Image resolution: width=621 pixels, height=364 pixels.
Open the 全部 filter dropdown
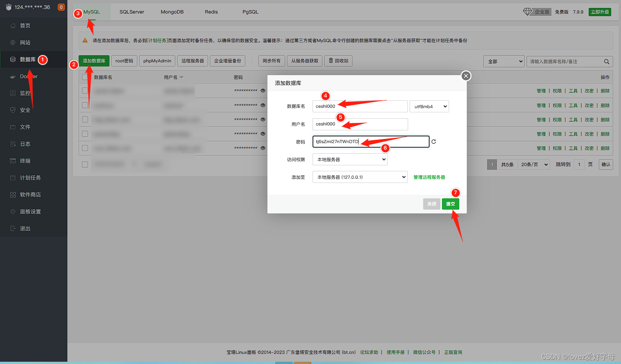(504, 61)
